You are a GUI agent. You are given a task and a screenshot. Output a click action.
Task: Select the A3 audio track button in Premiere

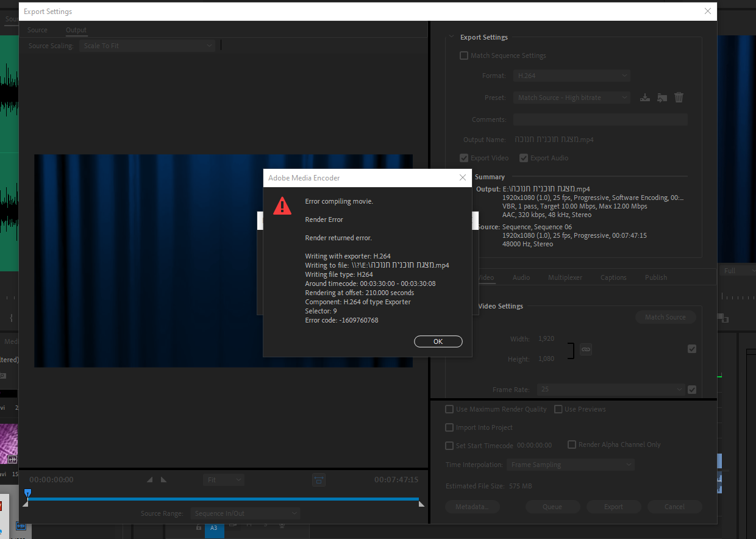213,528
